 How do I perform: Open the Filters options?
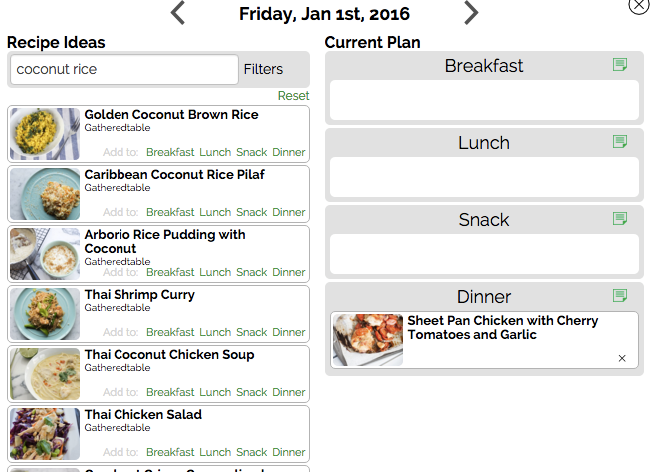tap(263, 69)
